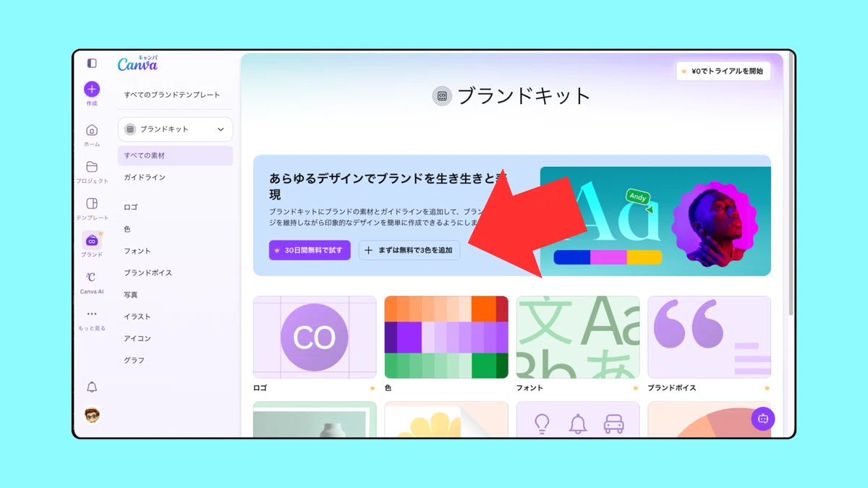Image resolution: width=868 pixels, height=488 pixels.
Task: Open the purple chat assistant bubble
Action: [x=762, y=419]
